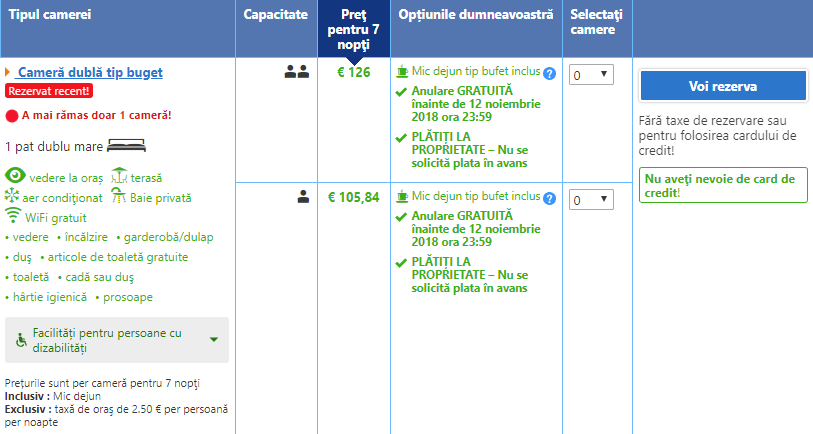Click the single-person capacity icon
The width and height of the screenshot is (813, 434).
tap(303, 197)
